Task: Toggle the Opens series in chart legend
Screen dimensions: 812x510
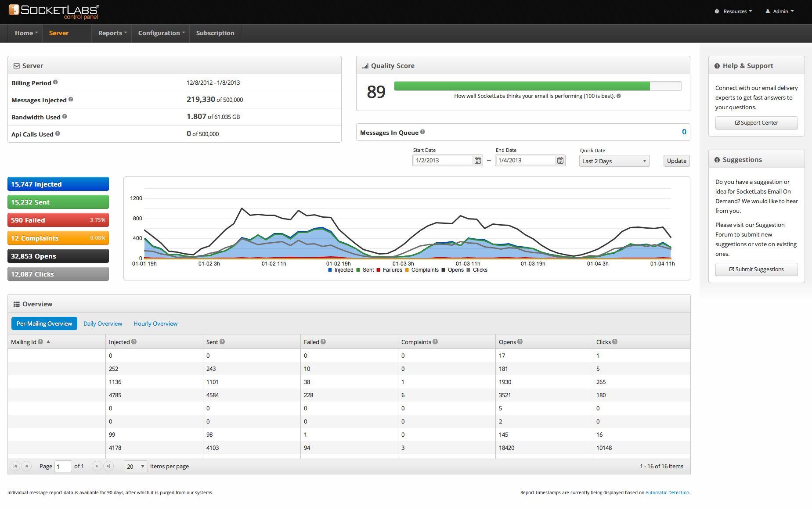Action: [x=452, y=270]
